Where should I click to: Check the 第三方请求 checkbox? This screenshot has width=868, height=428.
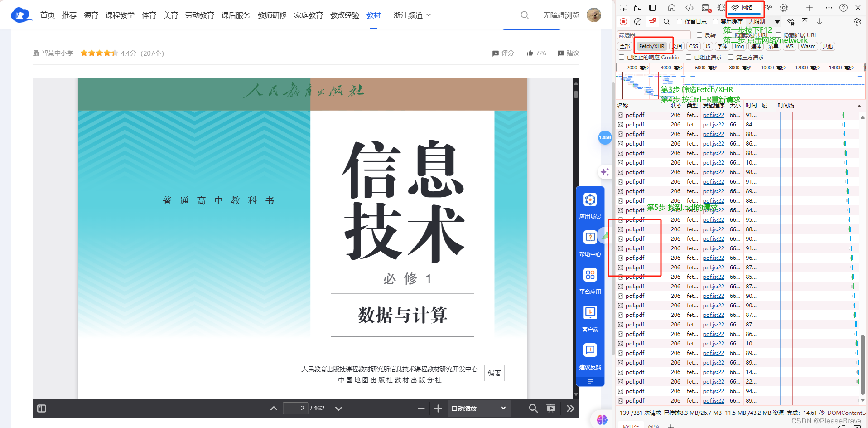pyautogui.click(x=731, y=57)
